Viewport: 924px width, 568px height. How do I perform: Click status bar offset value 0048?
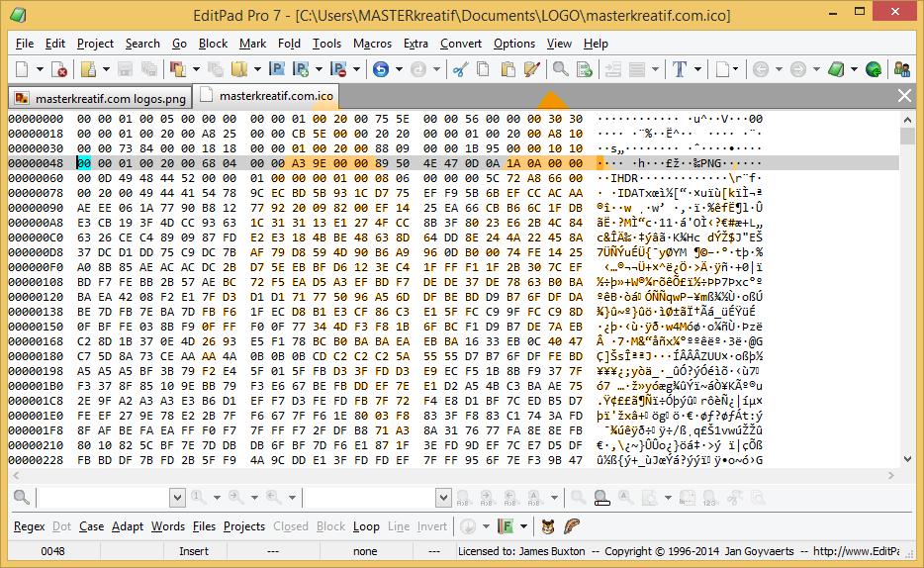click(53, 551)
